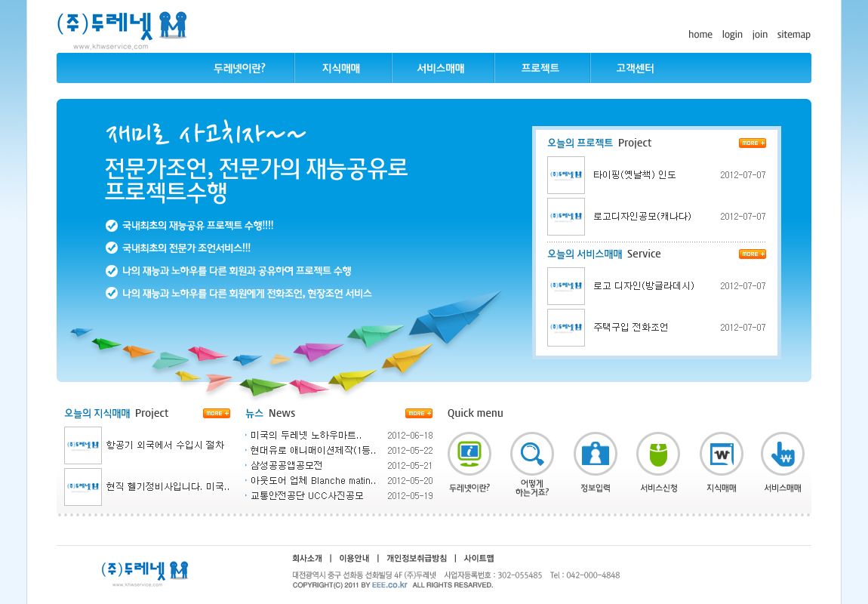Show more items in 뉴스 News
868x604 pixels.
coord(419,413)
